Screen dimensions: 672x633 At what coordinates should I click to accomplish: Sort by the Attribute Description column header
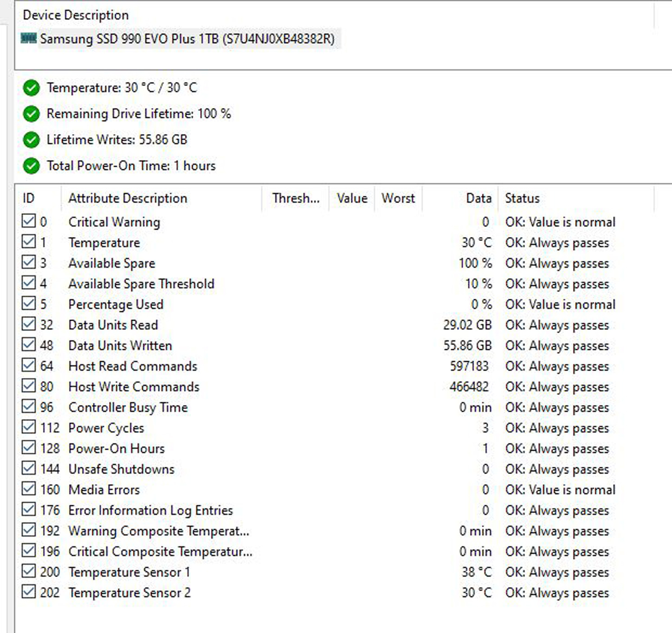(161, 198)
